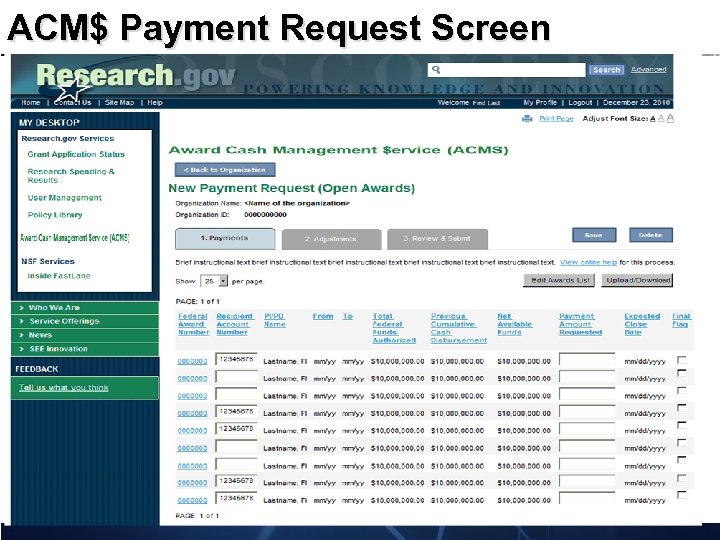Screen dimensions: 720x540
Task: Expand the SEE Innovation section
Action: (x=85, y=349)
